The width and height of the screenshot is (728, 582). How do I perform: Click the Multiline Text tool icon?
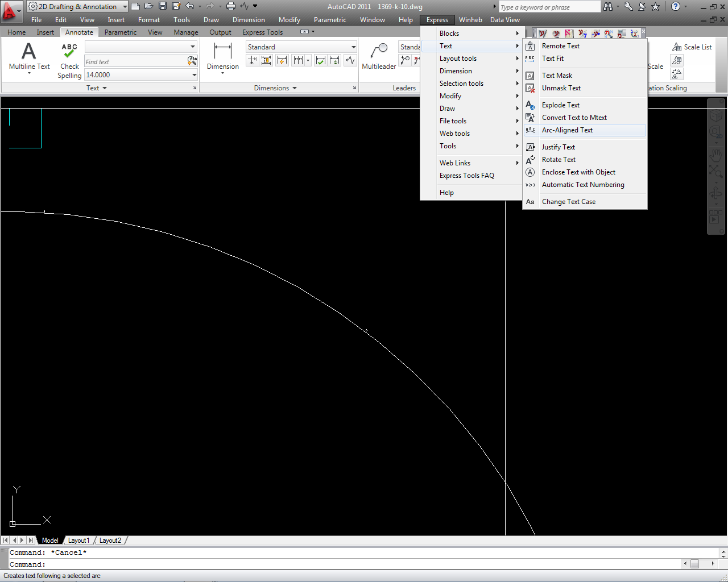29,52
